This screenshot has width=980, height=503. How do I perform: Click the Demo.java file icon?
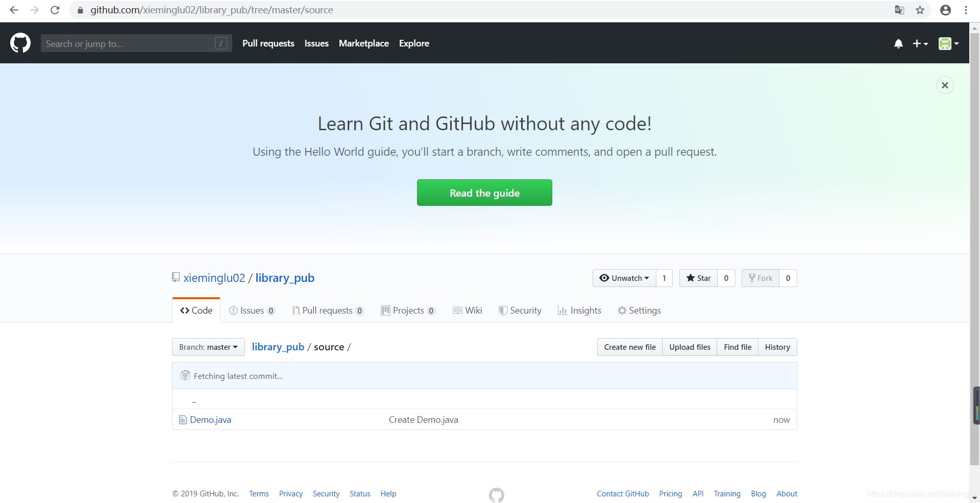tap(183, 420)
